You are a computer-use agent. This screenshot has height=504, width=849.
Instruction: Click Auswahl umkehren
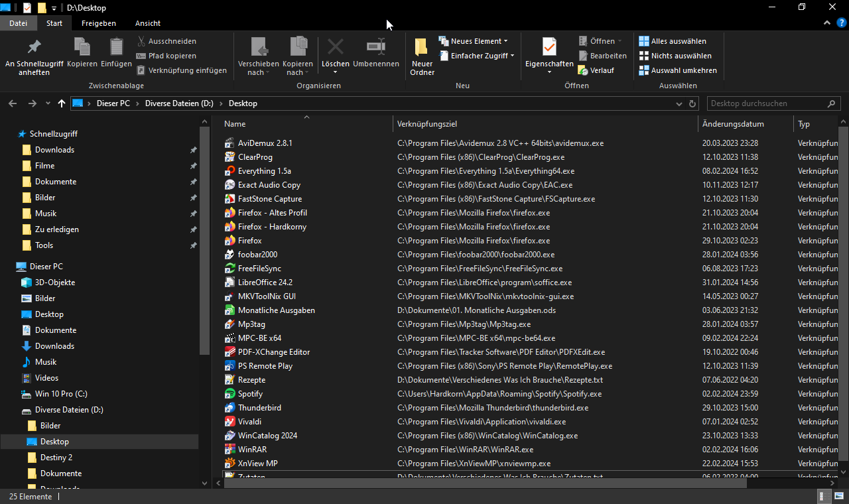tap(677, 70)
